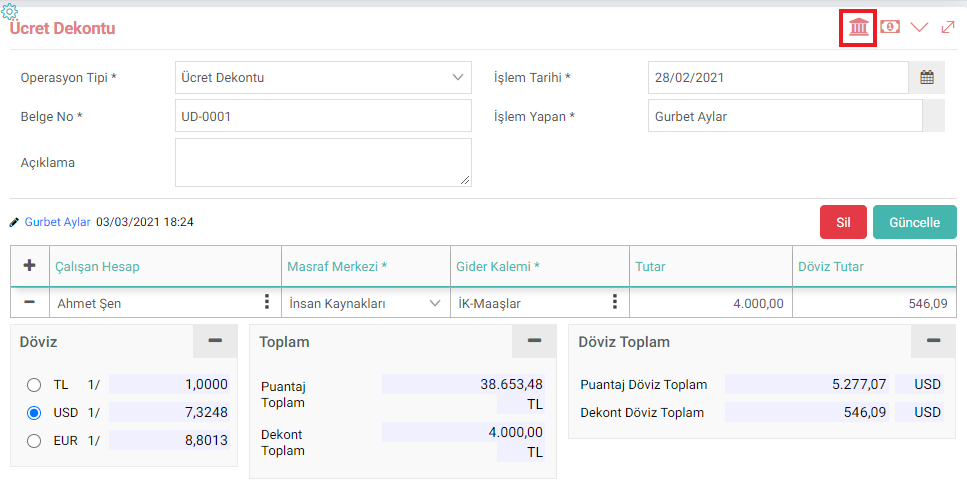Open the Operasyon Tipi dropdown

click(323, 78)
